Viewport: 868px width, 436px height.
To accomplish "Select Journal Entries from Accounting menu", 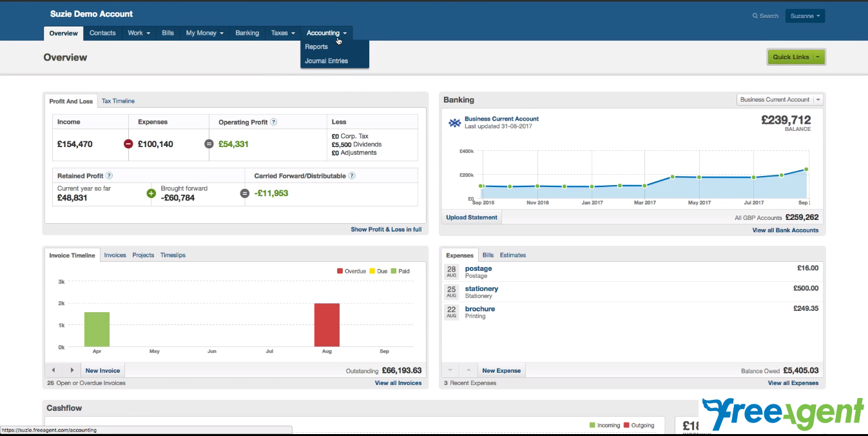I will [326, 61].
